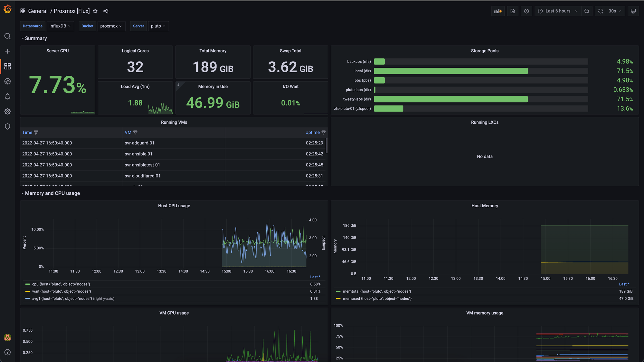Screen dimensions: 644x362
Task: Toggle the avg1 series in Host CPU legend
Action: [73, 298]
